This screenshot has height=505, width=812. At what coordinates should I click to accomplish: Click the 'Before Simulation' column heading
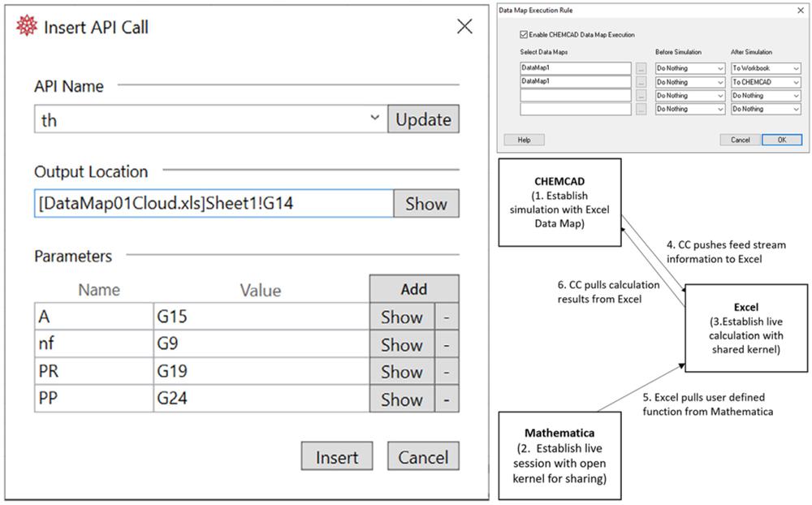678,52
